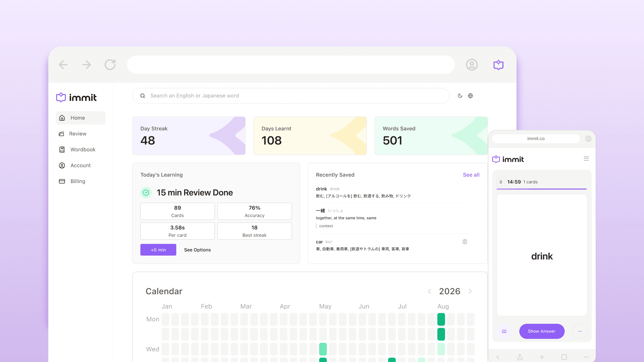Open the Day Streak card

189,136
